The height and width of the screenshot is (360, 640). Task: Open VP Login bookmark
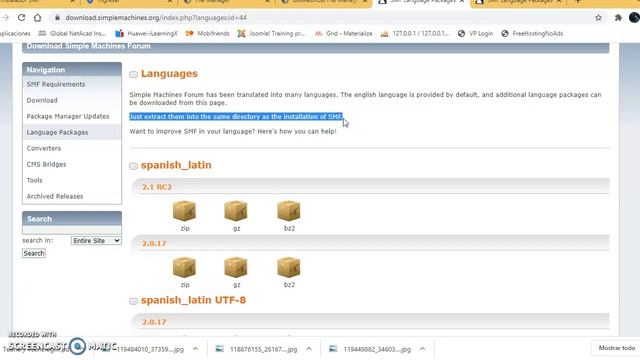475,33
